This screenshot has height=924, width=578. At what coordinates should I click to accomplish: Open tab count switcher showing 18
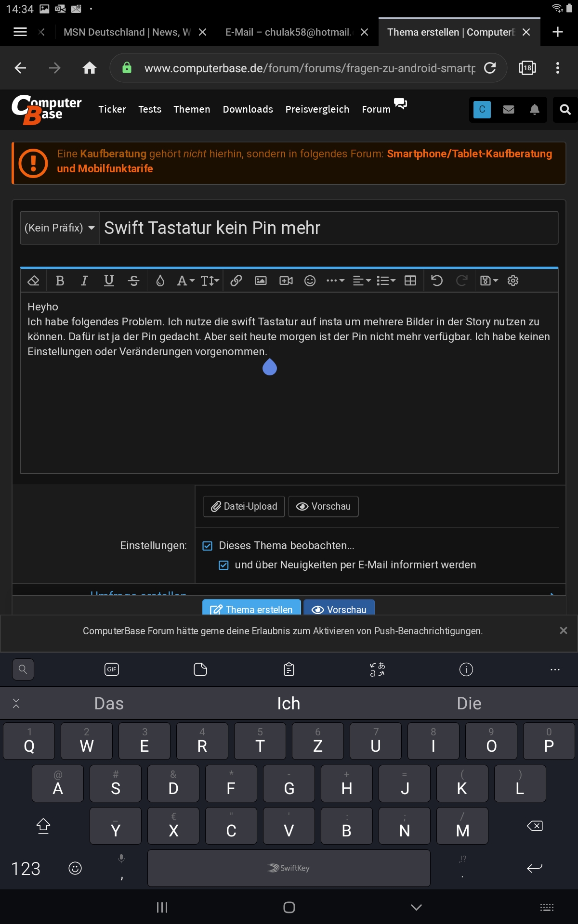click(527, 68)
